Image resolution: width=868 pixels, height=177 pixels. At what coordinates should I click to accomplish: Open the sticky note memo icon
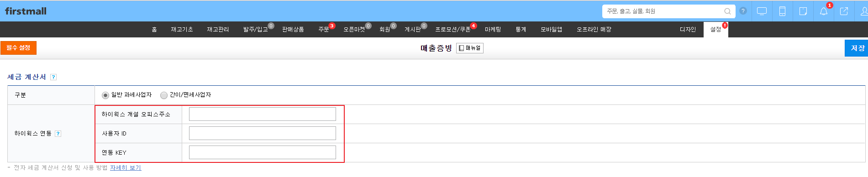pos(803,11)
